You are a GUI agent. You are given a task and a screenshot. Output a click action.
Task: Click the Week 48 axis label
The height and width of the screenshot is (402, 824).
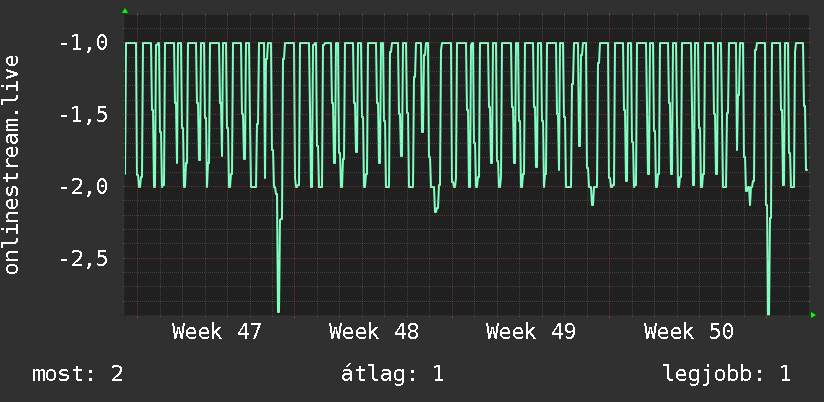point(374,332)
